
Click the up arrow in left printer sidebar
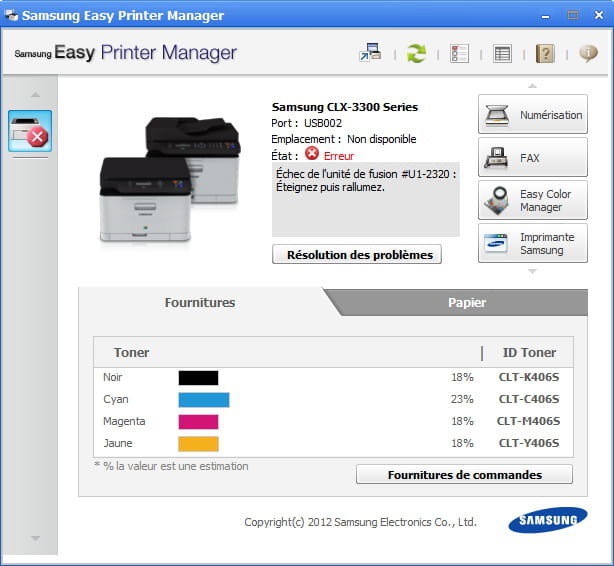[35, 94]
